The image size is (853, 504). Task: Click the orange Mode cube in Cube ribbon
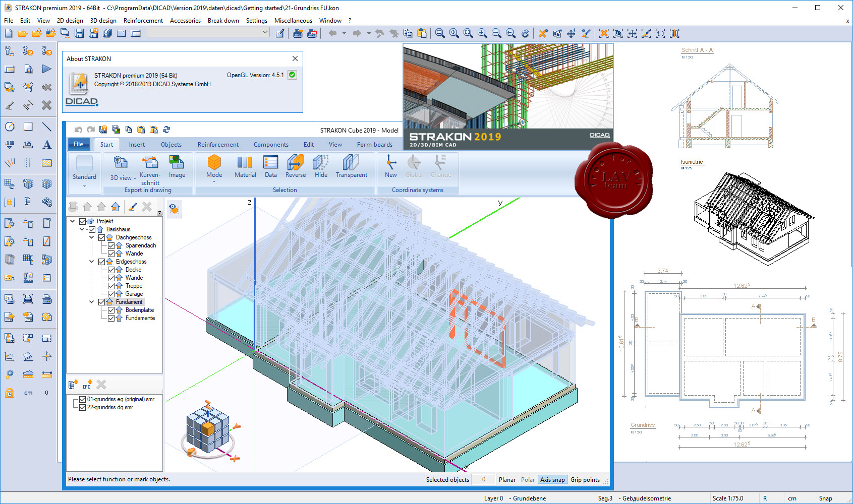(x=214, y=162)
